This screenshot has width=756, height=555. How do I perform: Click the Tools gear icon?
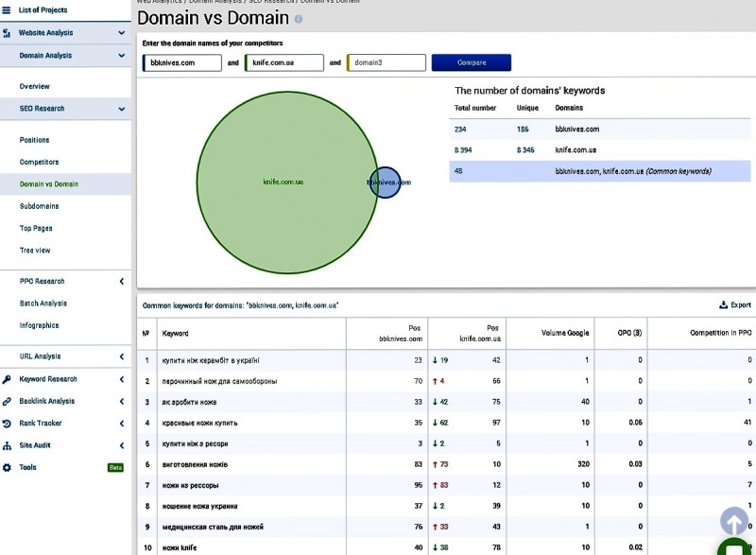[x=7, y=467]
